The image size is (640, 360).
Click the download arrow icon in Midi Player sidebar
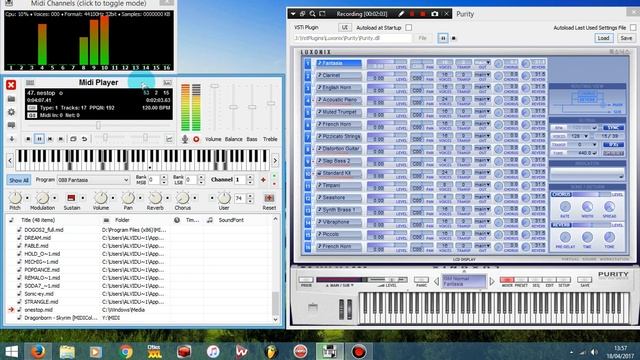point(11,139)
